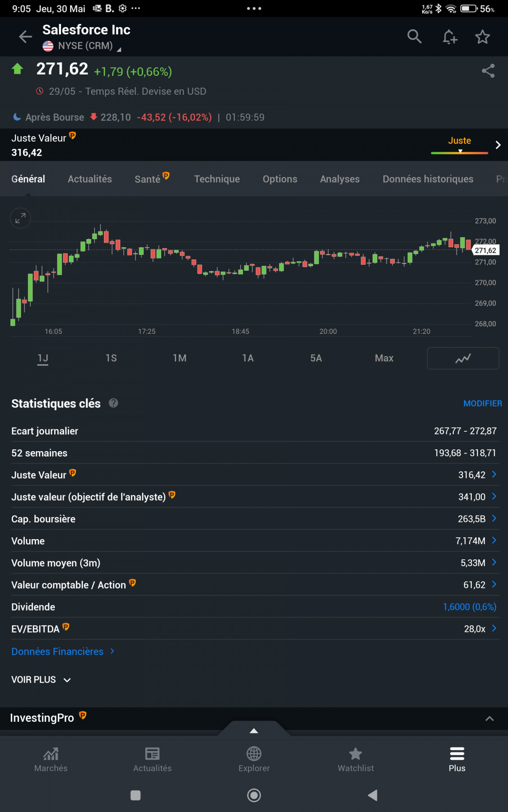The image size is (508, 812).
Task: Tap the 52 semaines range value
Action: click(465, 453)
